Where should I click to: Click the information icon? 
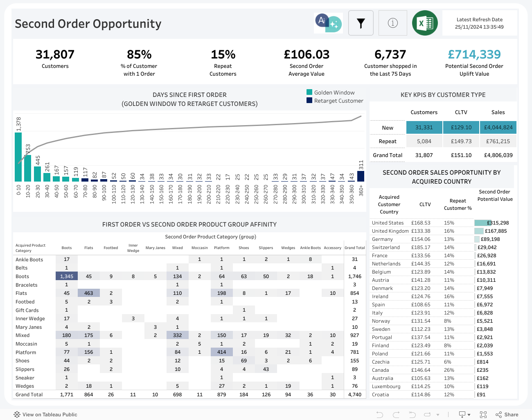click(392, 23)
